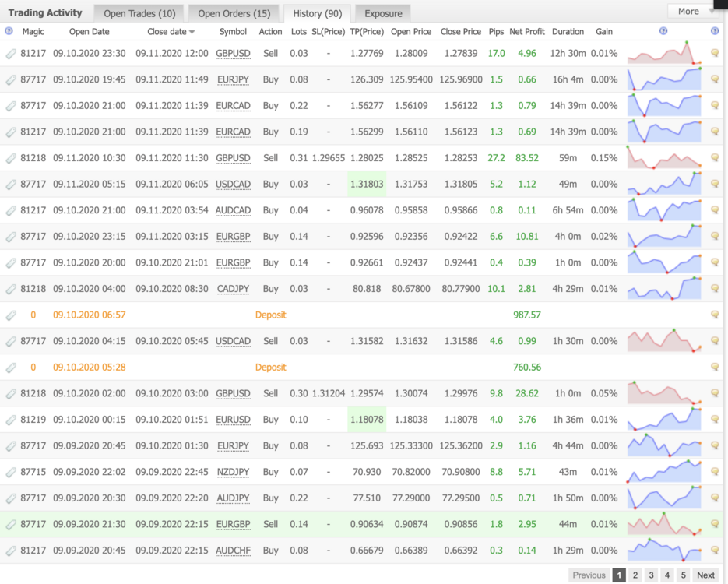Click the help icon above the comment column
This screenshot has width=728, height=584.
(x=715, y=30)
